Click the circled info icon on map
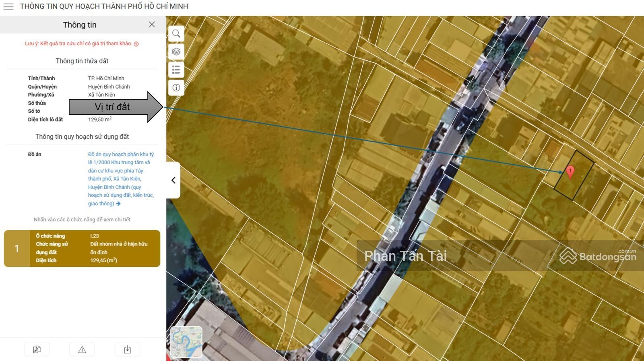This screenshot has height=361, width=644. (x=176, y=88)
